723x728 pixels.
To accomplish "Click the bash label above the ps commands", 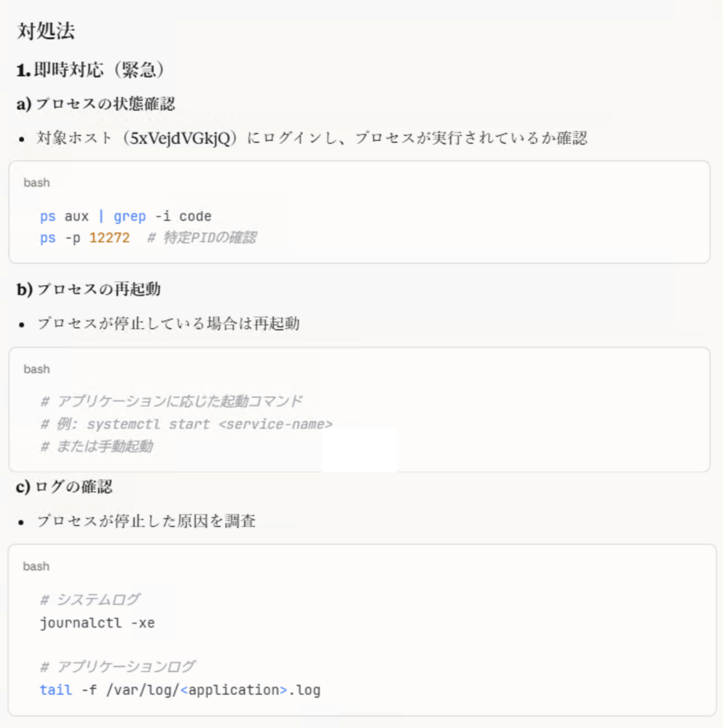I will (x=37, y=183).
